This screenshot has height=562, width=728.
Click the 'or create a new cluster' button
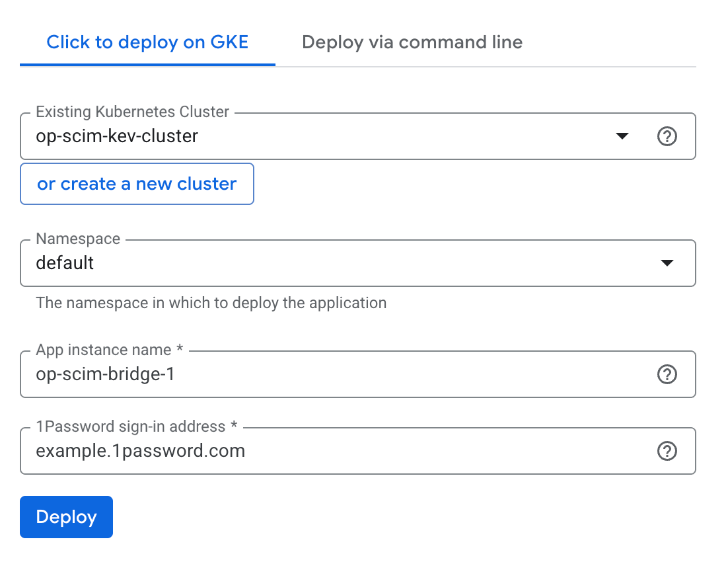tap(137, 184)
